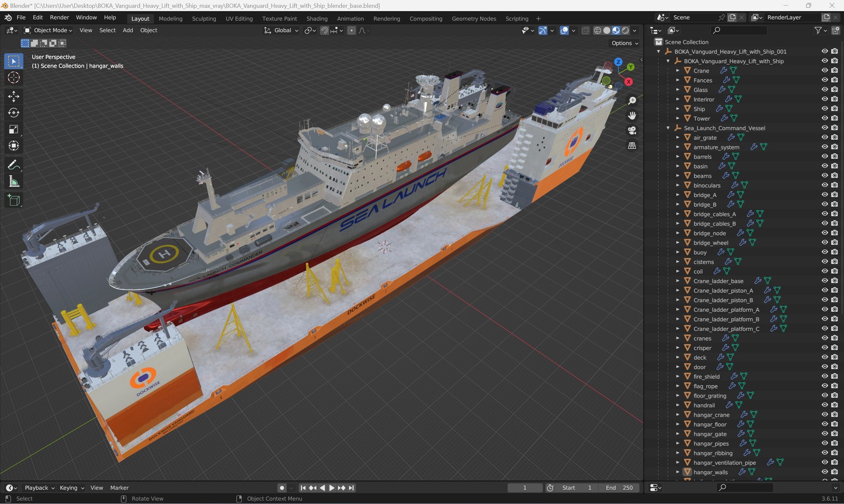Open outliner filter funnel icon
The image size is (844, 504).
pyautogui.click(x=818, y=30)
